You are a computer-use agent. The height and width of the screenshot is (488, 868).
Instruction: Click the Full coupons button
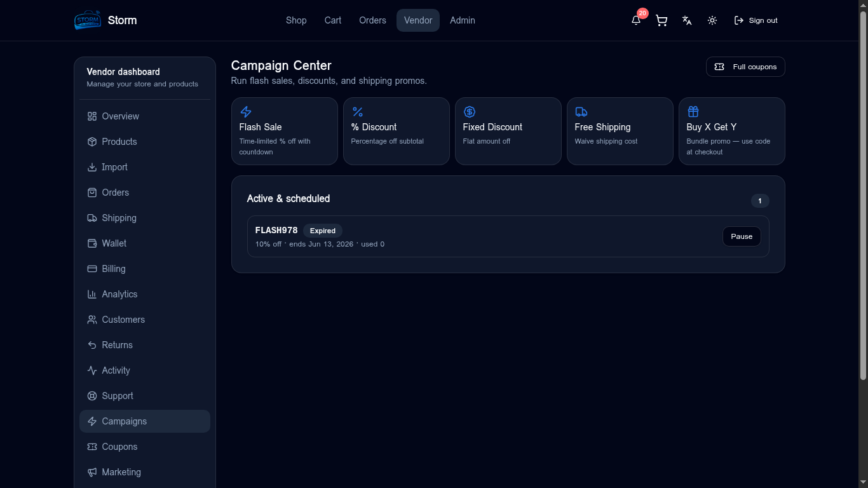coord(745,67)
